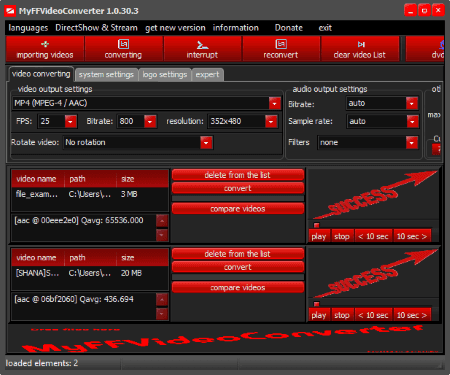Play the second video preview

click(x=319, y=315)
